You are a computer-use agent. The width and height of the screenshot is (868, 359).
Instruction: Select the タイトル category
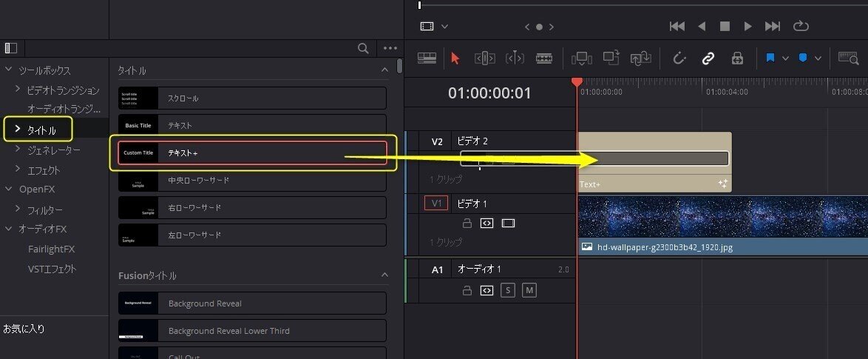tap(41, 131)
